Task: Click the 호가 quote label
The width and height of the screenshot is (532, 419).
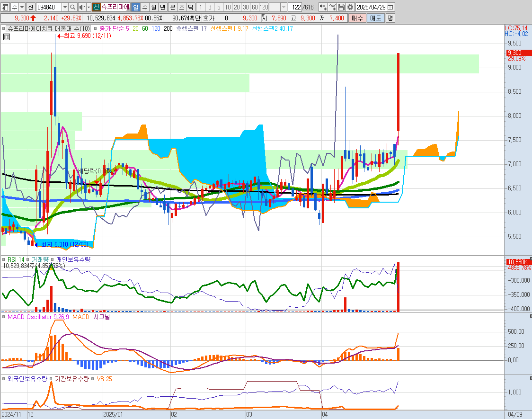Action: (x=209, y=18)
